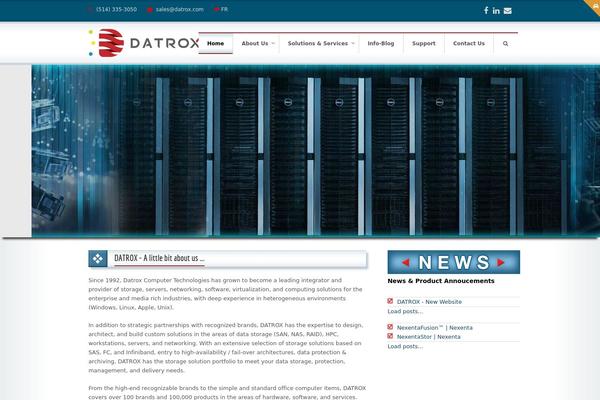This screenshot has width=600, height=400.
Task: Go to the Info-Blog page
Action: 381,44
